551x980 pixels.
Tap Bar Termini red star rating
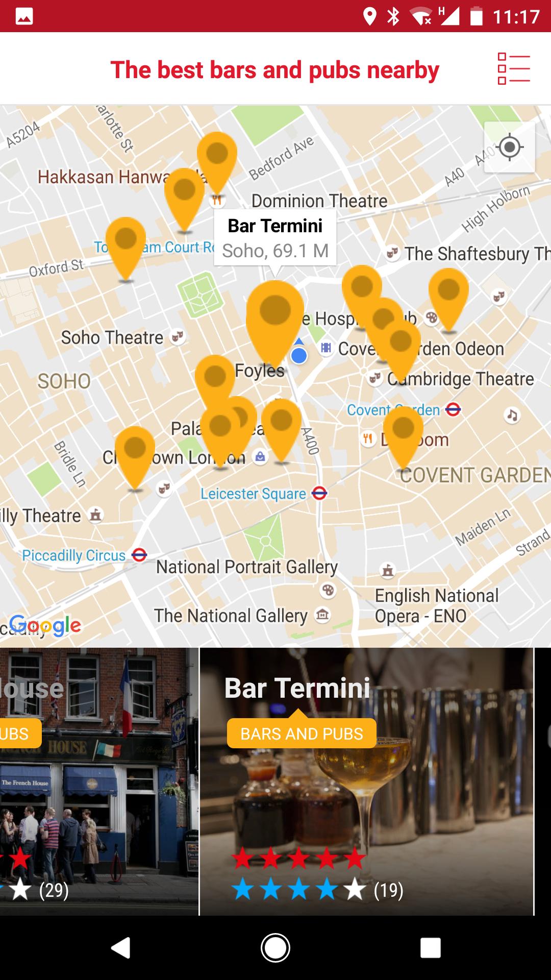click(x=298, y=859)
